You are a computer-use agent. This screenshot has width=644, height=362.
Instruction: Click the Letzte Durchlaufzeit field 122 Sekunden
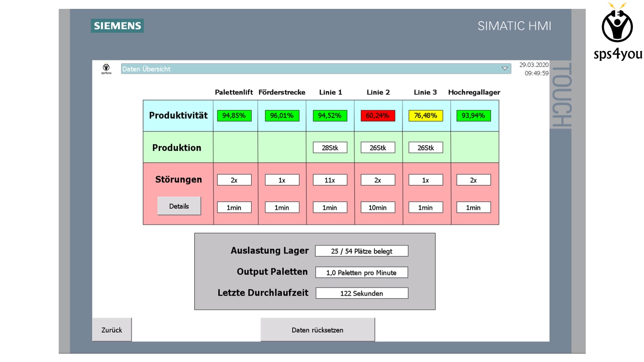pyautogui.click(x=362, y=293)
